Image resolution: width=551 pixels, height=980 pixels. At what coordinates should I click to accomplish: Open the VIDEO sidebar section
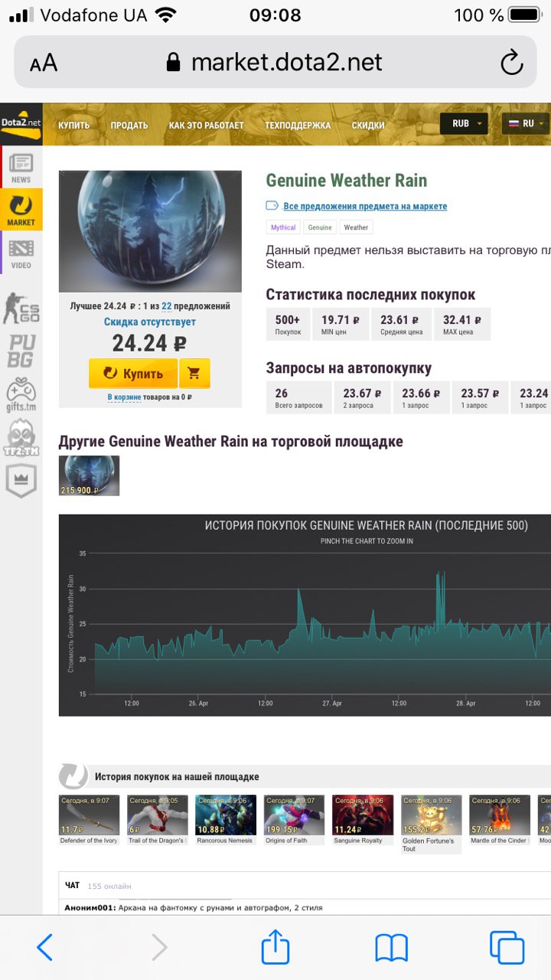(21, 253)
